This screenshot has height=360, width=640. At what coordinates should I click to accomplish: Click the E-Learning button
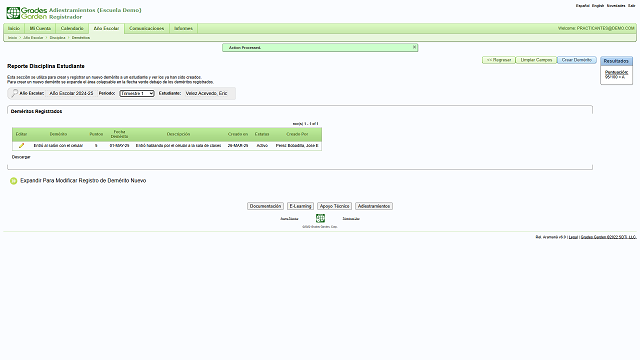300,206
